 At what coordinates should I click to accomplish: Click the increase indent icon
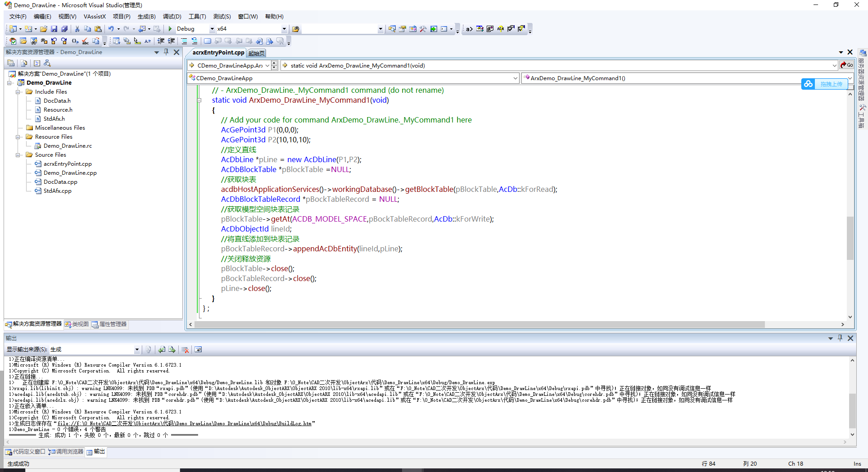tap(171, 41)
